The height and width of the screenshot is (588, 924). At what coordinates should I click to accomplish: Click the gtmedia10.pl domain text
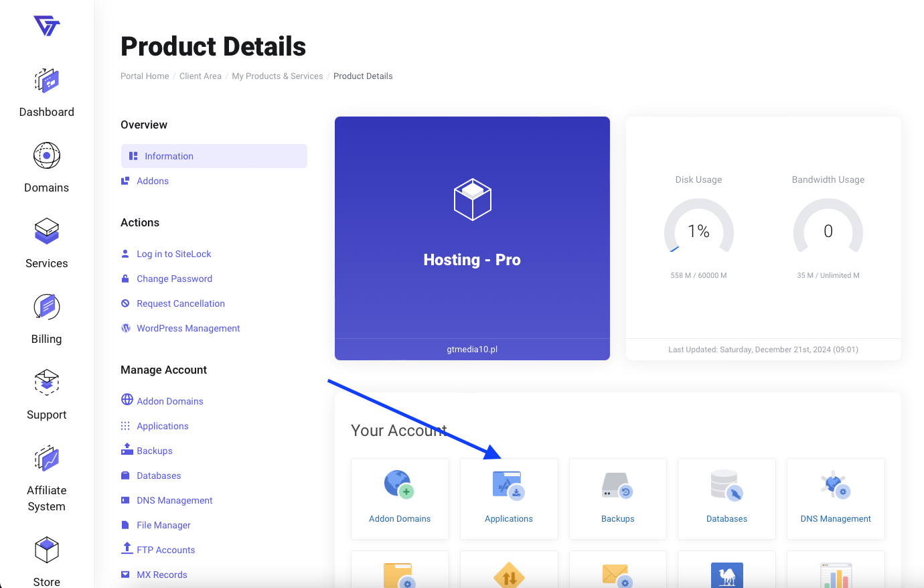pyautogui.click(x=472, y=350)
